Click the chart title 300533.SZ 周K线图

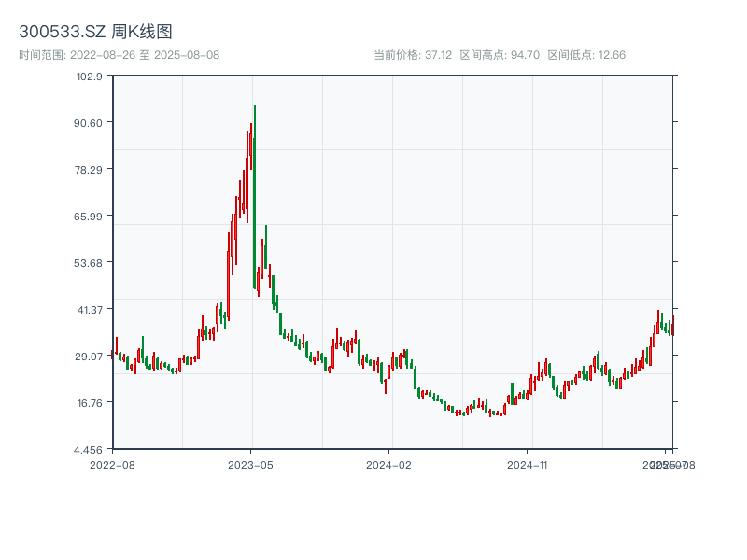tap(95, 32)
